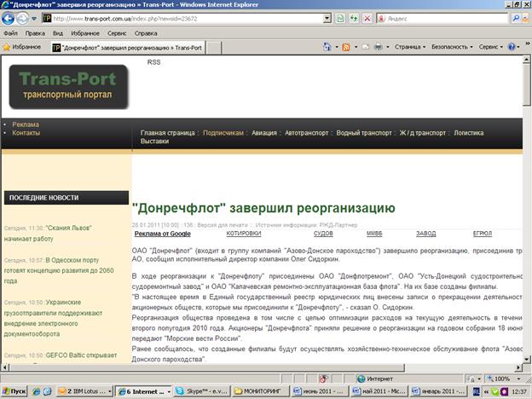Open a new blank tab

(x=214, y=48)
